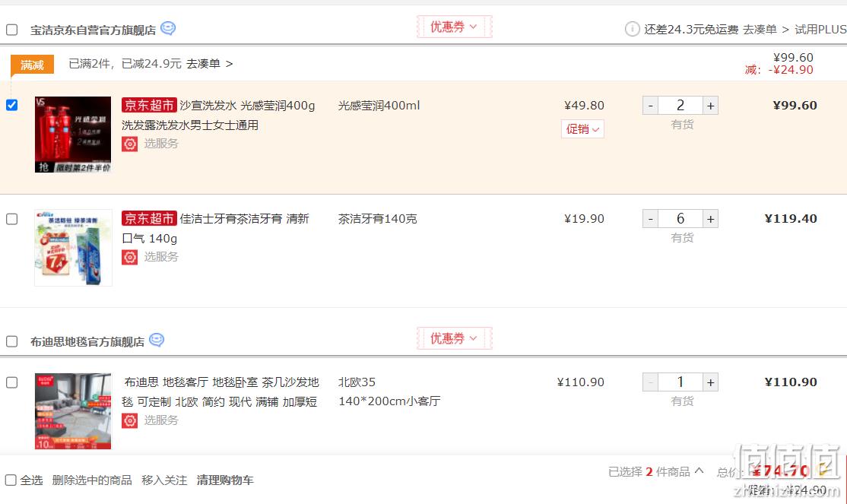Viewport: 847px width, 504px height.
Task: Click 有货 stock status under 佳洁士牙膏 quantity
Action: 682,238
